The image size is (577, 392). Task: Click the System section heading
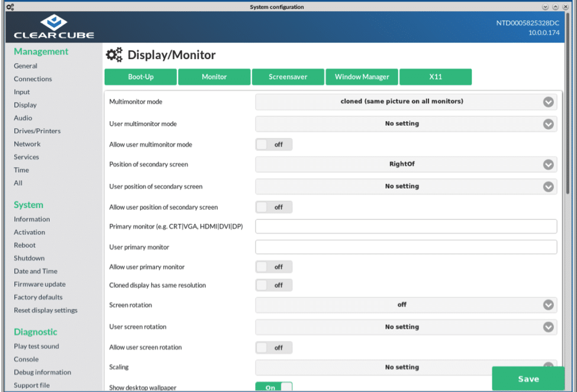(x=28, y=205)
